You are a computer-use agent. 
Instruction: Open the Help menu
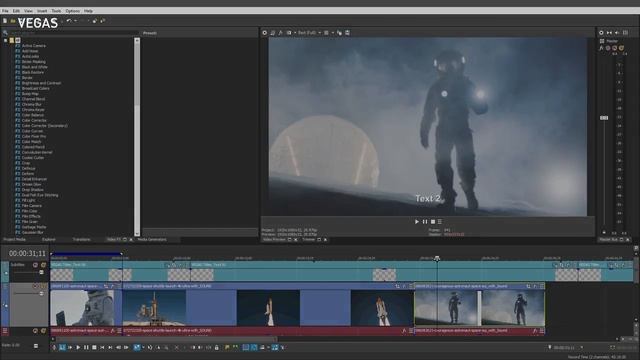click(88, 11)
